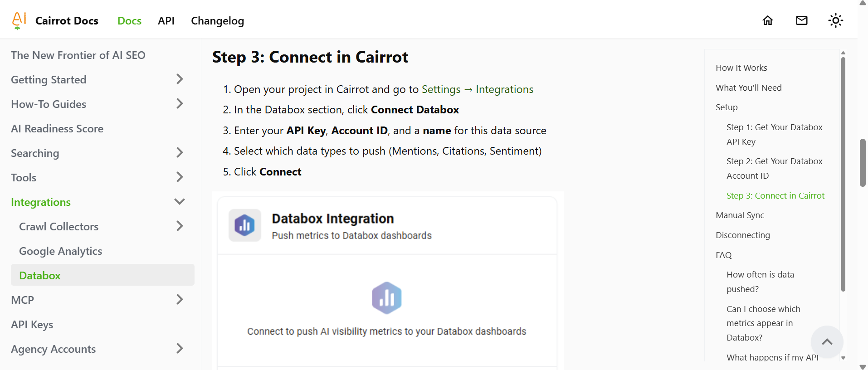Screen dimensions: 868x370
Task: Open The New Frontier of AI SEO
Action: pyautogui.click(x=78, y=55)
